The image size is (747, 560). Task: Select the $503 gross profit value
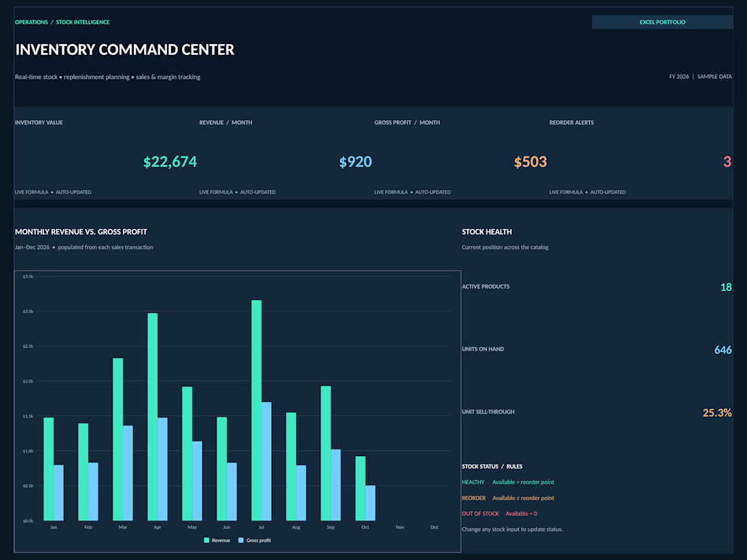coord(530,162)
